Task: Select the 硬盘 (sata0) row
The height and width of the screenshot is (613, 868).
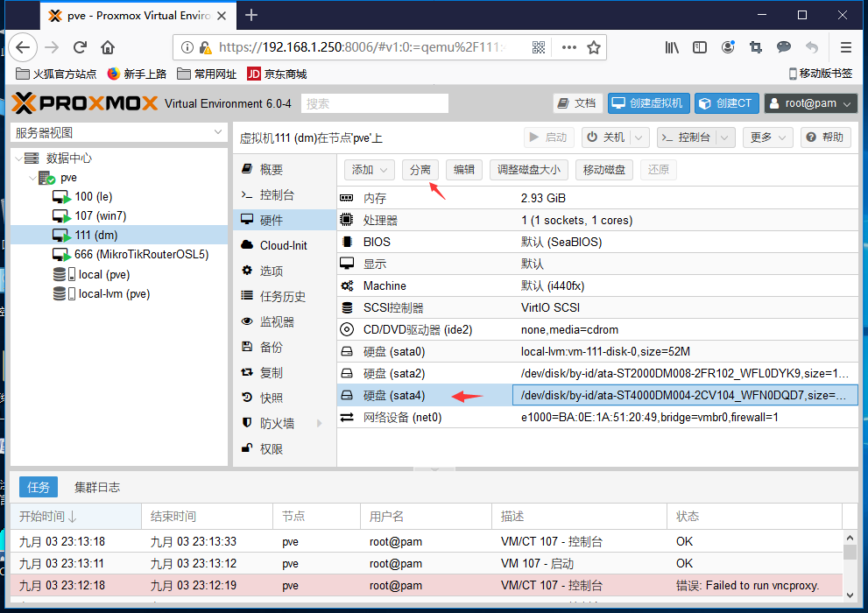Action: tap(597, 352)
